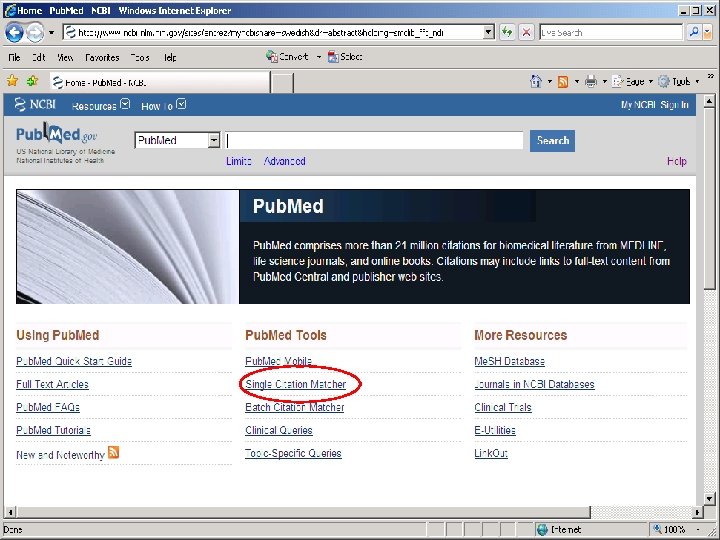Click the browser Forward arrow button

point(35,33)
